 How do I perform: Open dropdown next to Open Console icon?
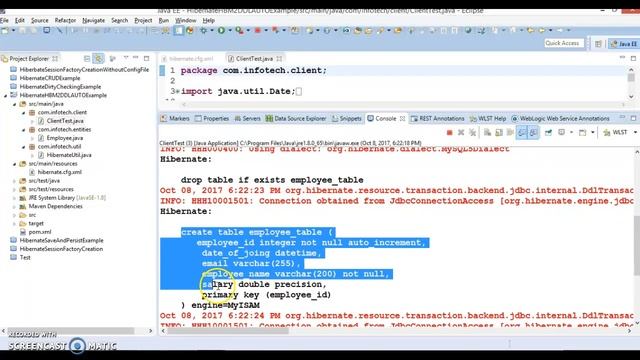pyautogui.click(x=593, y=132)
